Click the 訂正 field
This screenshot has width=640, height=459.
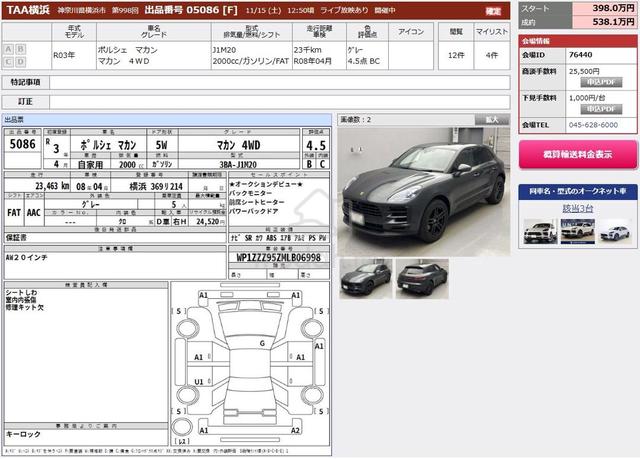tap(280, 102)
